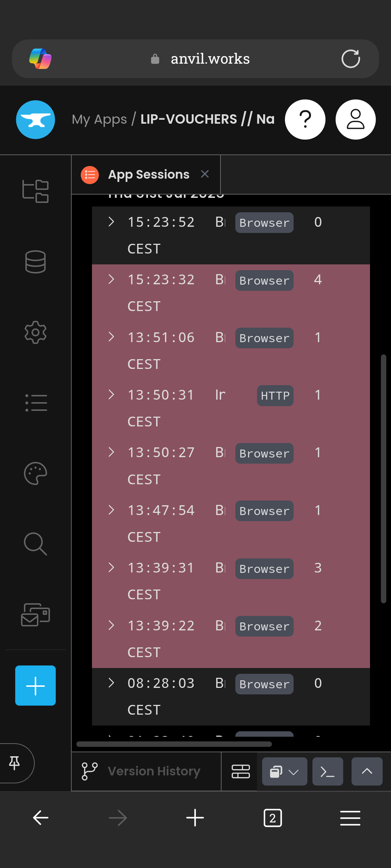Image resolution: width=391 pixels, height=868 pixels.
Task: Open the Settings gear in sidebar
Action: tap(35, 332)
